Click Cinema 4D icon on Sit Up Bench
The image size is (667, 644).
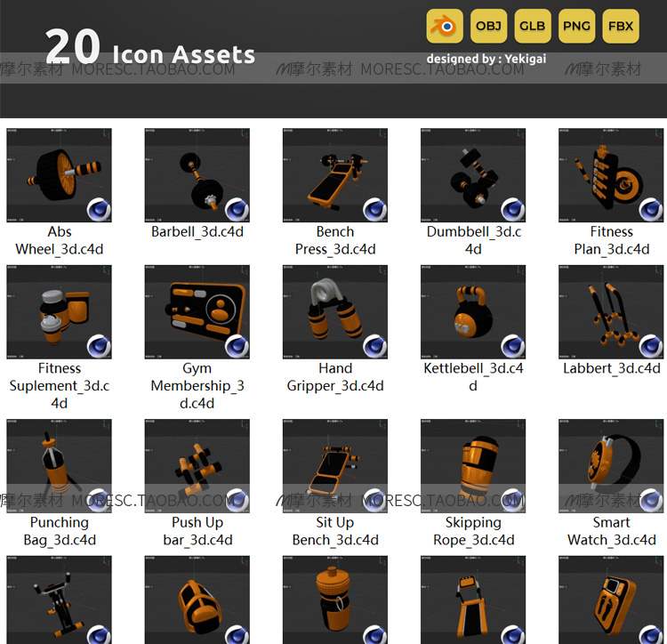(x=374, y=500)
